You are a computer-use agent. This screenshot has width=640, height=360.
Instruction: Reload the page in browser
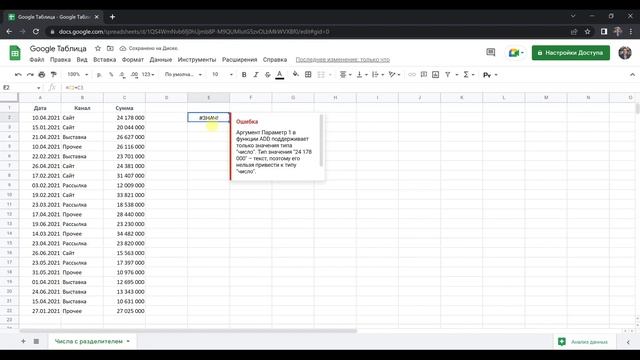point(36,31)
